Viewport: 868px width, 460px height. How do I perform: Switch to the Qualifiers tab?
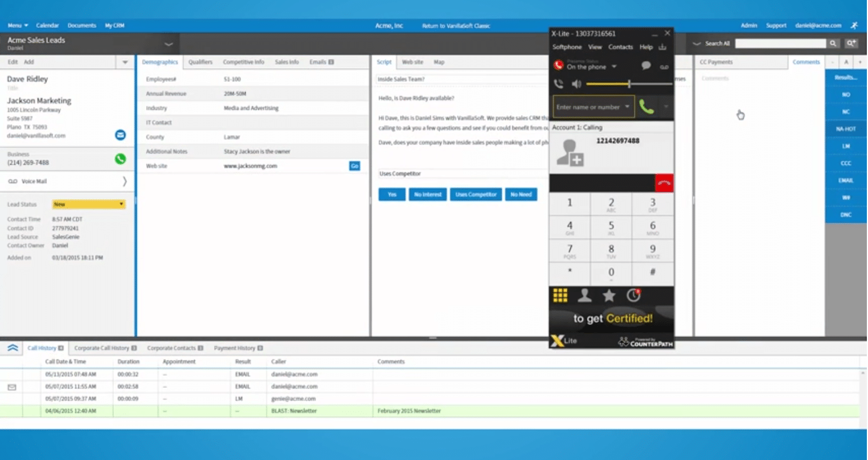click(200, 62)
